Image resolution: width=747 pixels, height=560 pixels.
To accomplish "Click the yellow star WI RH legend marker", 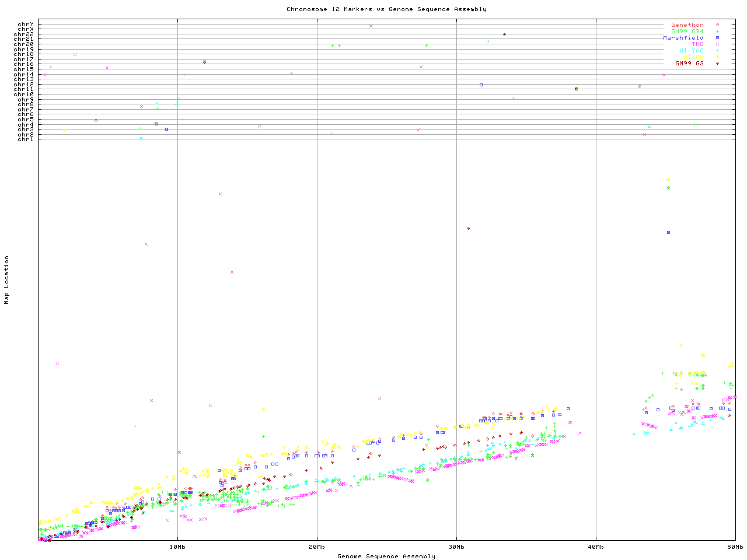I will (717, 57).
